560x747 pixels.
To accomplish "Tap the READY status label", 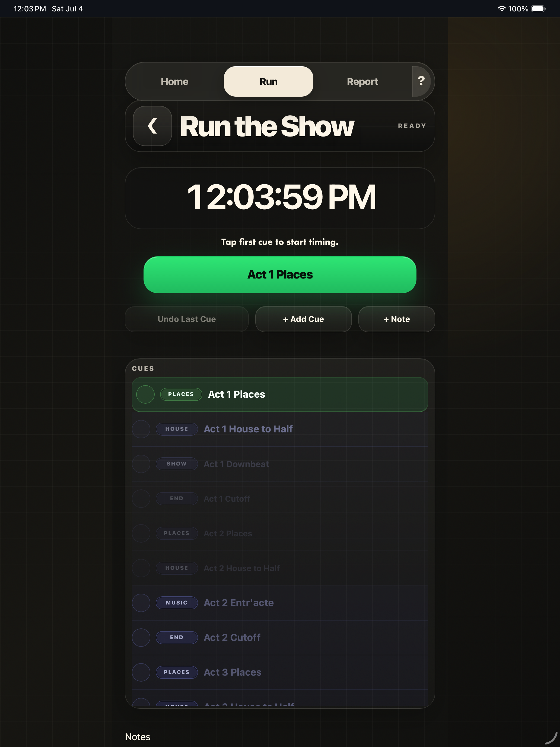I will (x=412, y=126).
